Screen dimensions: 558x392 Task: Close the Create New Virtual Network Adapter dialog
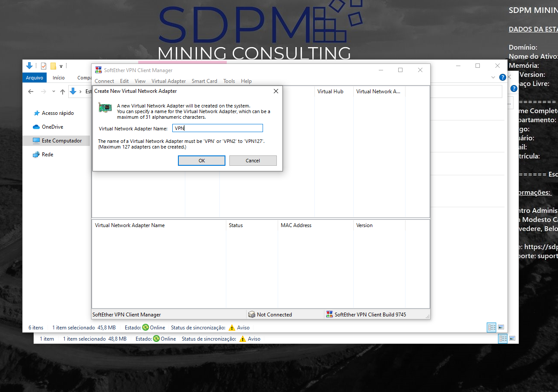pyautogui.click(x=276, y=91)
